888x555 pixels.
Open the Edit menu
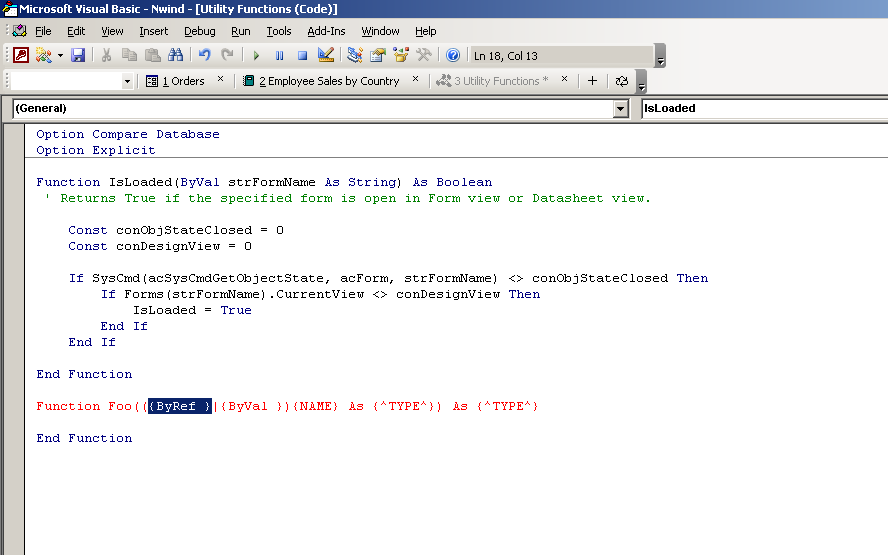[76, 31]
